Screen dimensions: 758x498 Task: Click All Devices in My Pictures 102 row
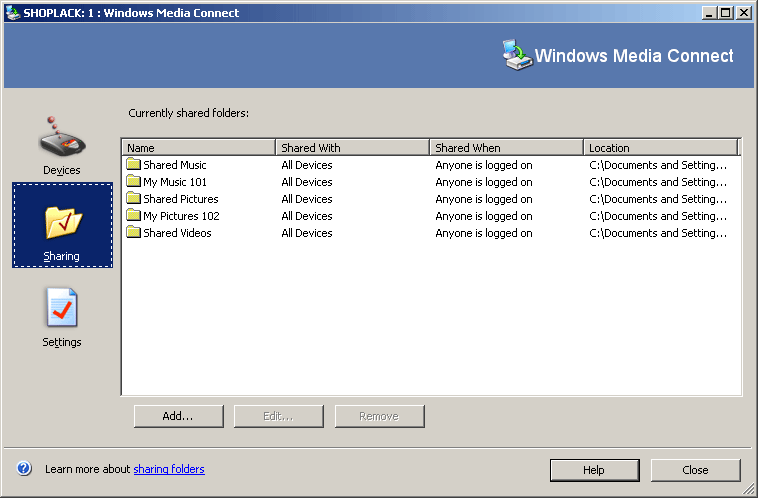(307, 216)
